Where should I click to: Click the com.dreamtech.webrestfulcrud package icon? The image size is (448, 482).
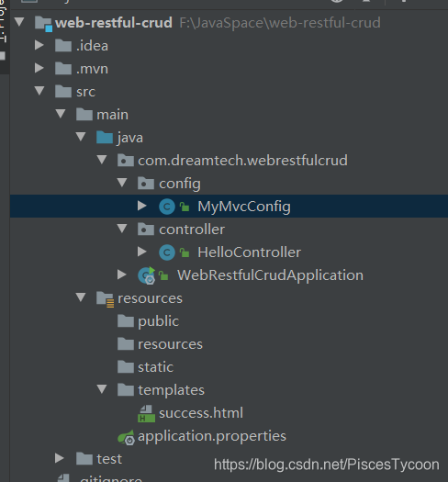[x=126, y=160]
